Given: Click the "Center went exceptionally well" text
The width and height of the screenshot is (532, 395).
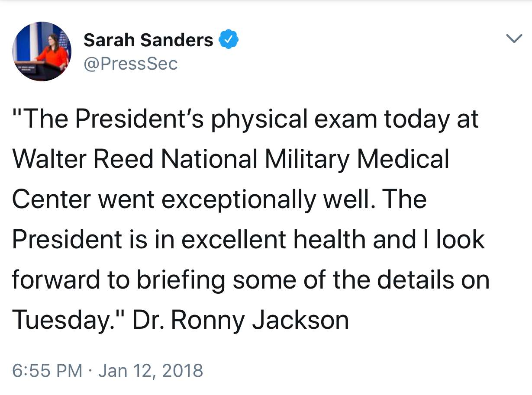Looking at the screenshot, I should pos(191,199).
